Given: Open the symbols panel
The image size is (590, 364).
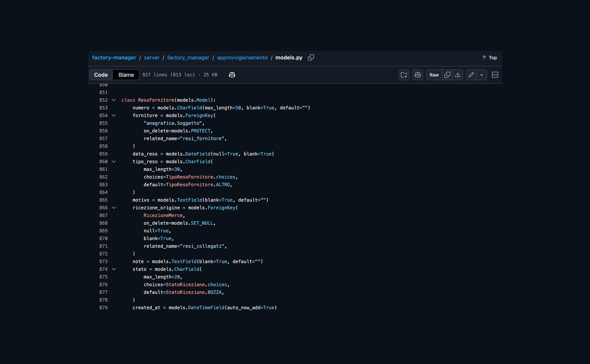Looking at the screenshot, I should (x=495, y=75).
